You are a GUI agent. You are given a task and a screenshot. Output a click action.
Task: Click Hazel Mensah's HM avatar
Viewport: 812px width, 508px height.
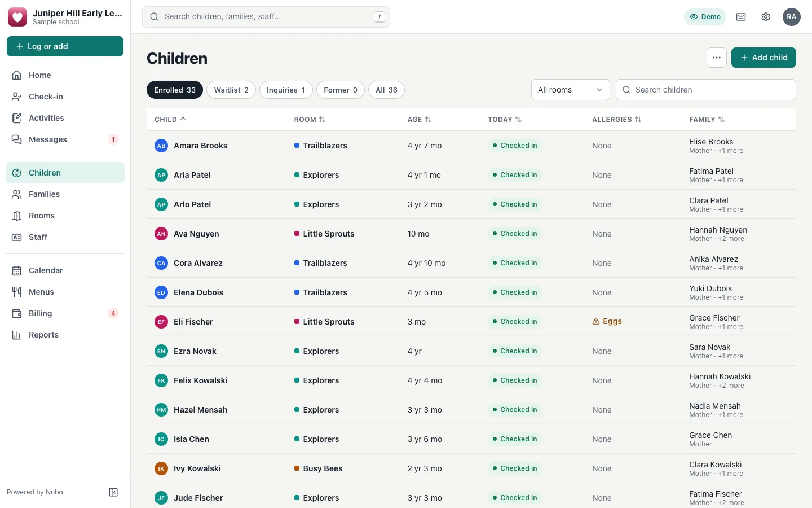pos(161,410)
